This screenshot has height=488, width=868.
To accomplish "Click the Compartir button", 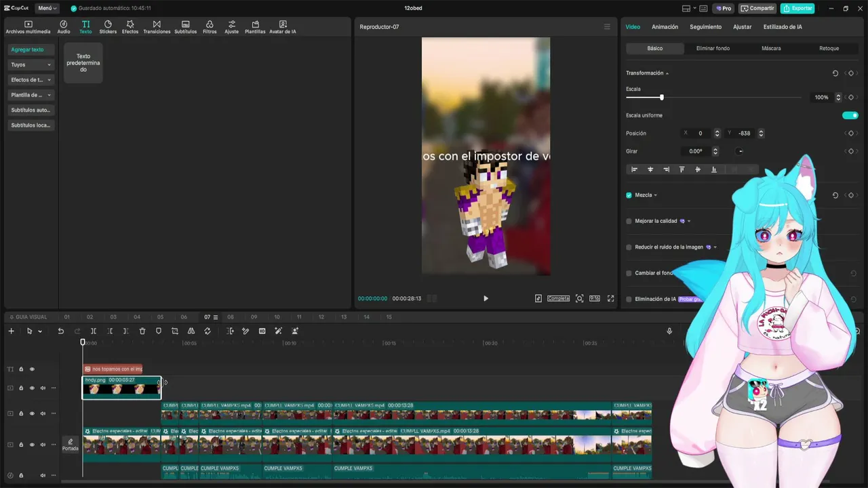I will click(x=757, y=8).
